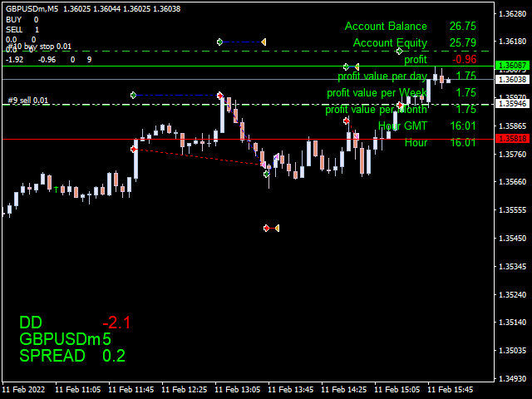Click the 25.79 equity value
The height and width of the screenshot is (399, 532).
(463, 42)
